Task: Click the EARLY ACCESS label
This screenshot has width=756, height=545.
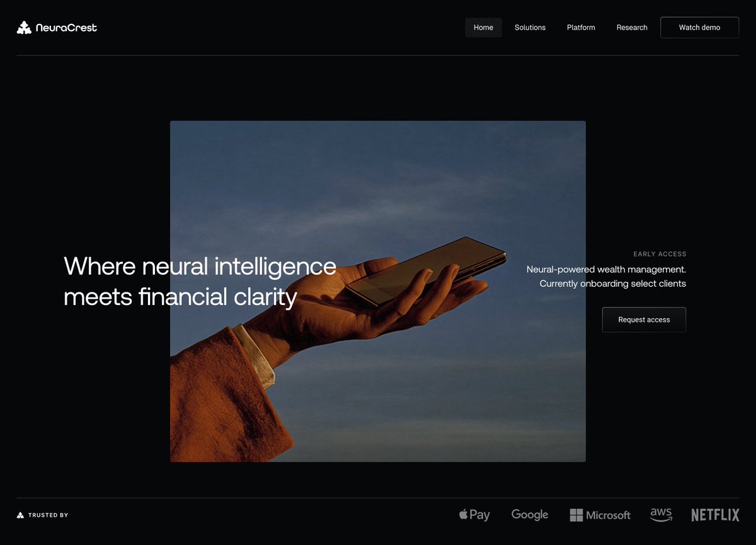Action: 660,254
